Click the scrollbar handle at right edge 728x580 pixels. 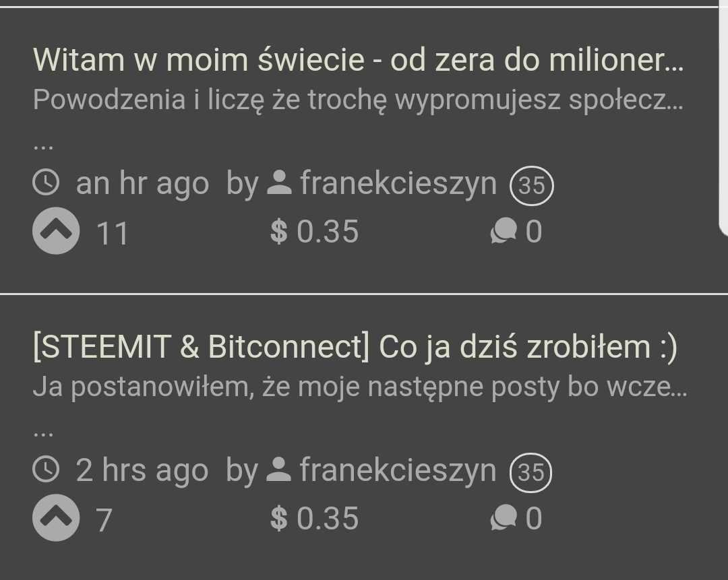pos(723,119)
